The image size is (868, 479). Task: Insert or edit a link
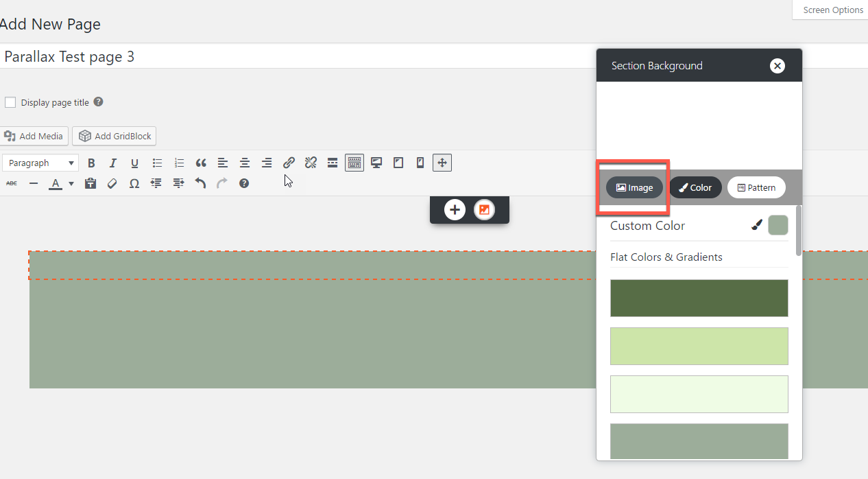click(289, 163)
